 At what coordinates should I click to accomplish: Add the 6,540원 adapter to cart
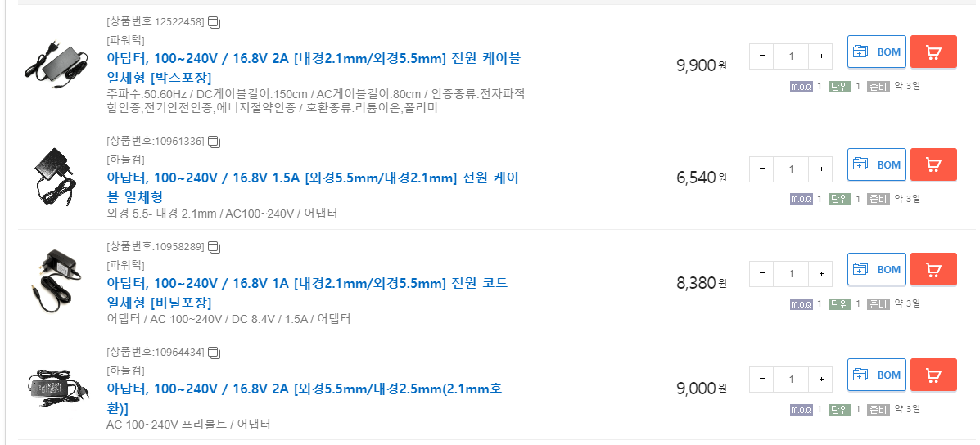[933, 164]
